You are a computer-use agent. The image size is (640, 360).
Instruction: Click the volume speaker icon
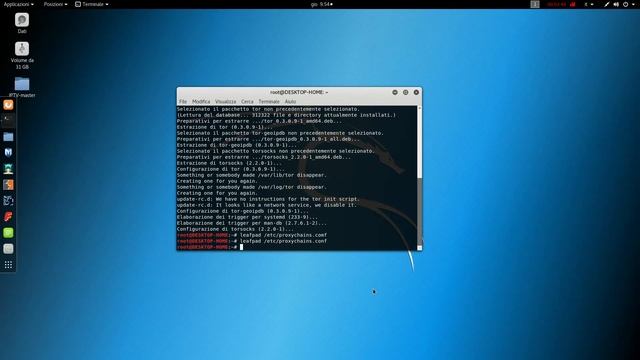[x=616, y=4]
